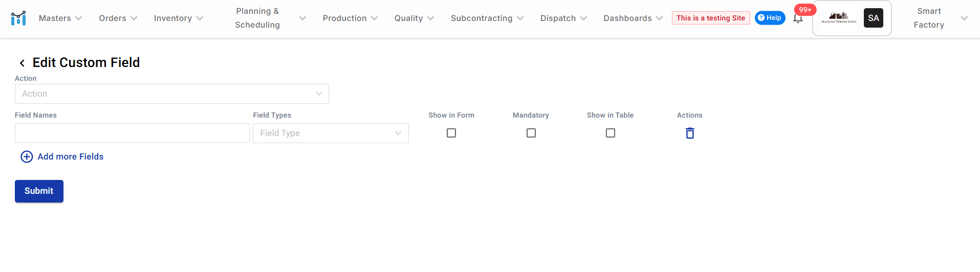Click the SA user avatar
This screenshot has height=272, width=980.
tap(873, 18)
